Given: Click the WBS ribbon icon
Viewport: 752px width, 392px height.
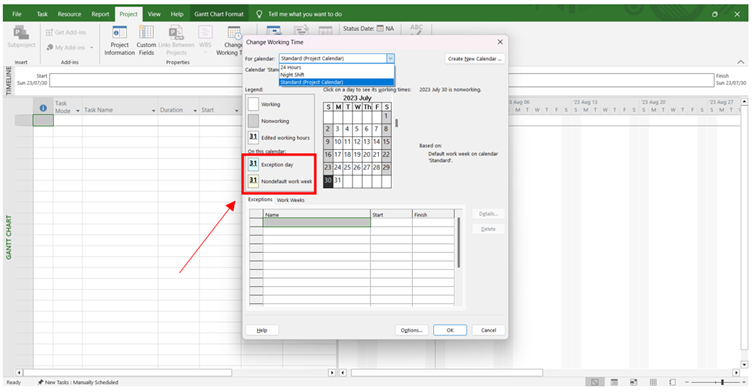Looking at the screenshot, I should pos(205,33).
